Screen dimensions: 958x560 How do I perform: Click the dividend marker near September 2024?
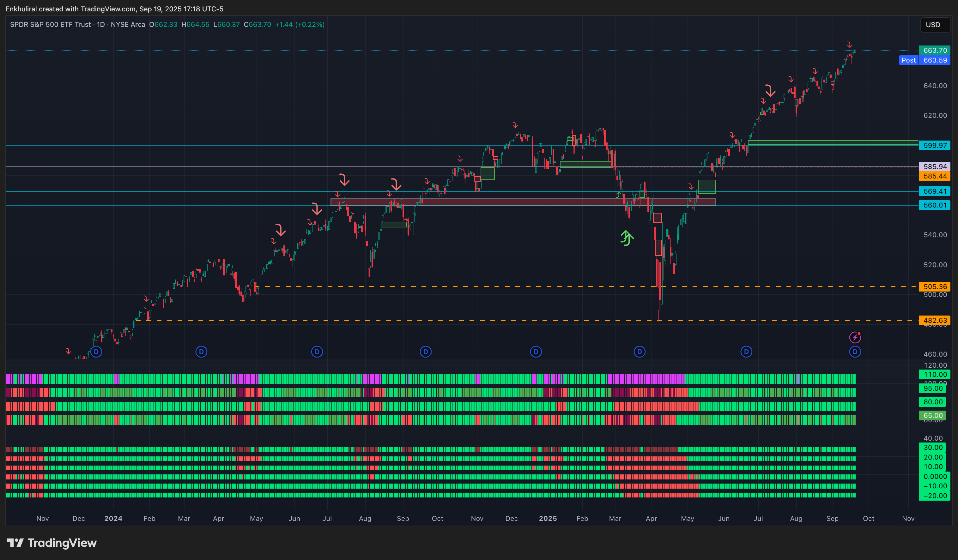click(x=425, y=352)
